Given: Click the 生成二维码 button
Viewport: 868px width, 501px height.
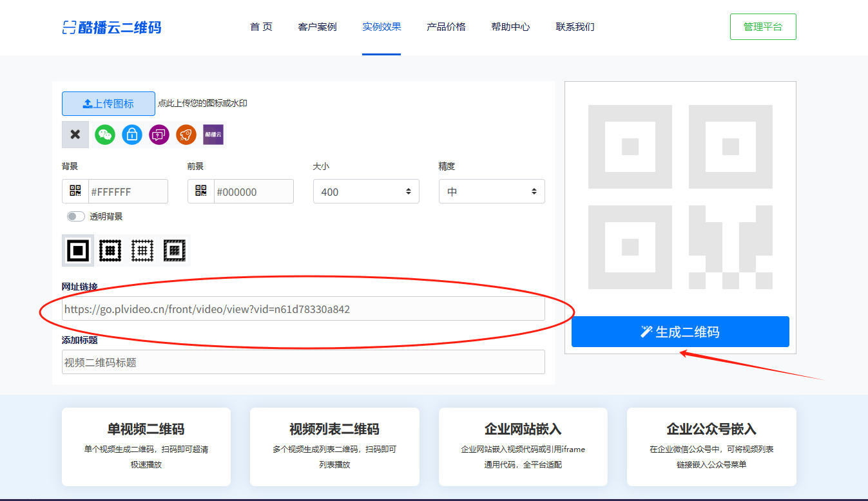Looking at the screenshot, I should click(680, 332).
